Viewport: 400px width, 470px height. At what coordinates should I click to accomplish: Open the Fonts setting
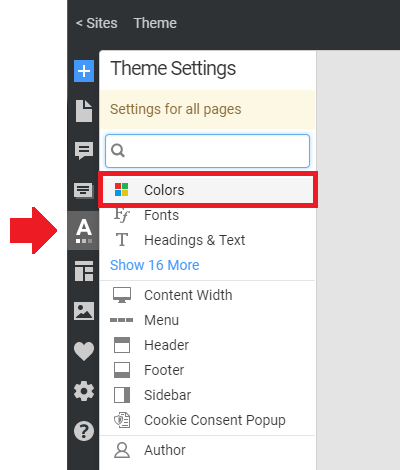tap(207, 215)
